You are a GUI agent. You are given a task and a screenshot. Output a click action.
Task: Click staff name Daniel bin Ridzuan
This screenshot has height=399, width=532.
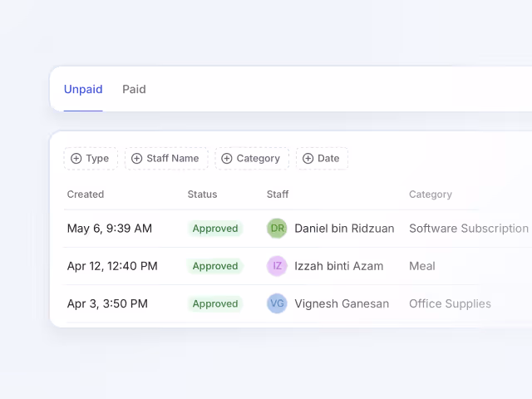[x=344, y=229]
